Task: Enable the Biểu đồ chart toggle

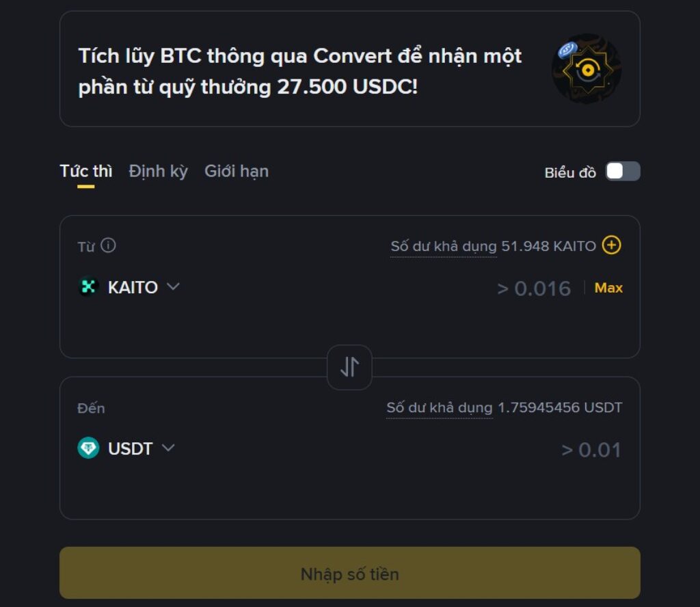Action: [x=622, y=172]
